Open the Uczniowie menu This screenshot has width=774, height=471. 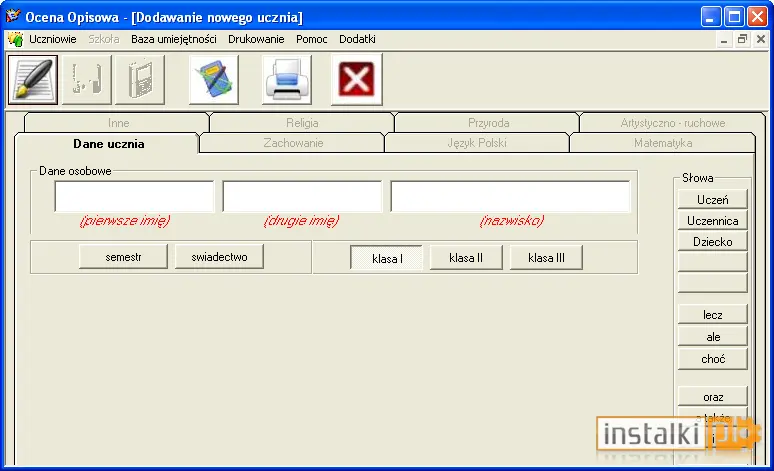click(x=53, y=39)
